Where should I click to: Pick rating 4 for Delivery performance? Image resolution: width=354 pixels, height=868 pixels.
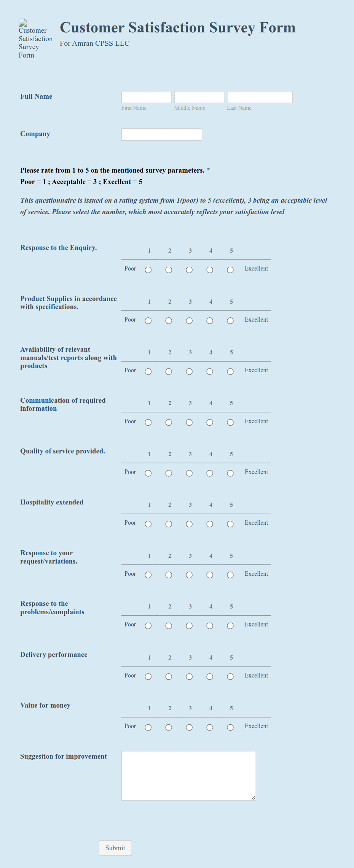tap(210, 677)
